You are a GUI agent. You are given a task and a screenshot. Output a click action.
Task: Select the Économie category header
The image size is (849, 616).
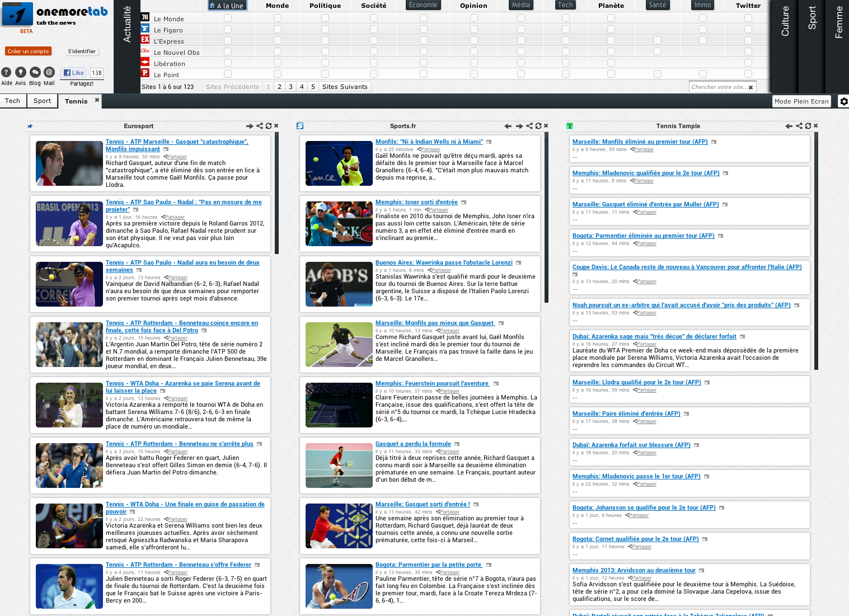[x=423, y=5]
